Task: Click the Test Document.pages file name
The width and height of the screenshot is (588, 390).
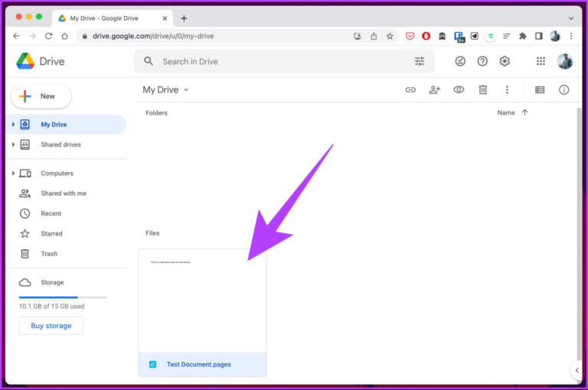Action: pos(199,364)
